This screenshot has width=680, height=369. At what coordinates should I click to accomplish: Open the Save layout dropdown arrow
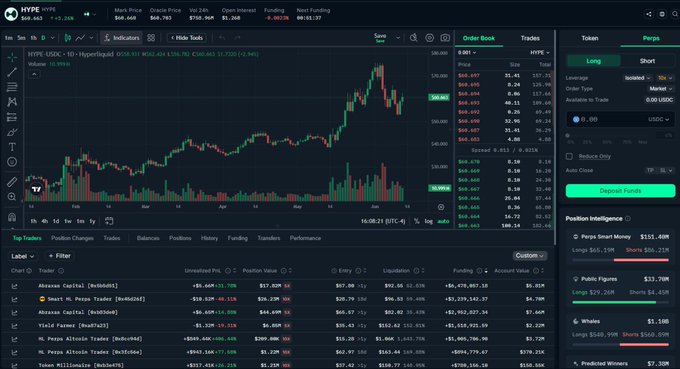398,38
